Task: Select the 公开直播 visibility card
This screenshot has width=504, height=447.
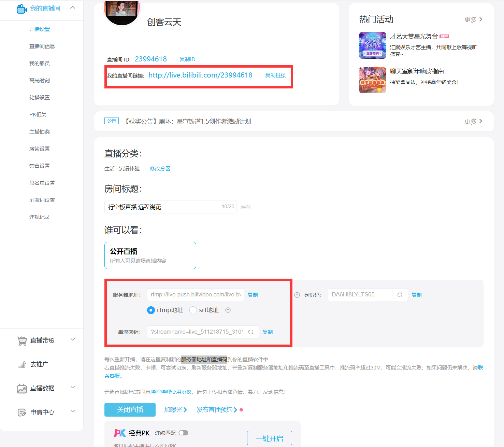Action: click(150, 255)
